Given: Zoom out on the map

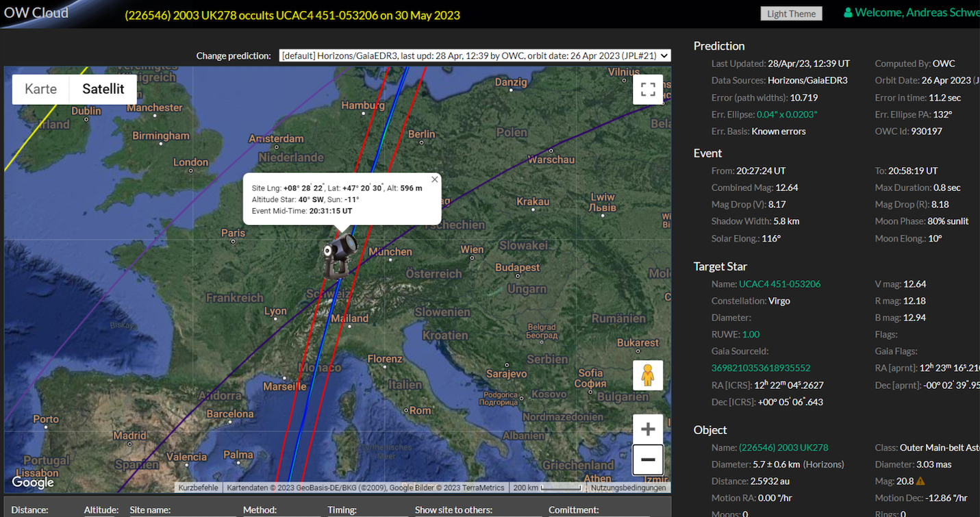Looking at the screenshot, I should 648,459.
